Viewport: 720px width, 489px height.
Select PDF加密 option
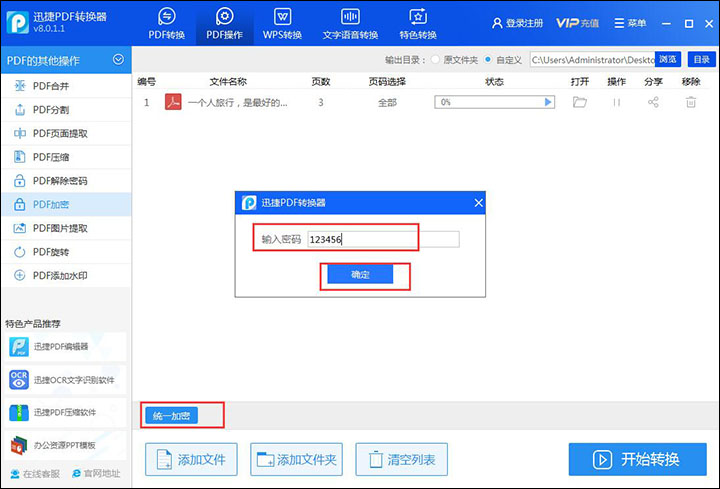click(66, 204)
